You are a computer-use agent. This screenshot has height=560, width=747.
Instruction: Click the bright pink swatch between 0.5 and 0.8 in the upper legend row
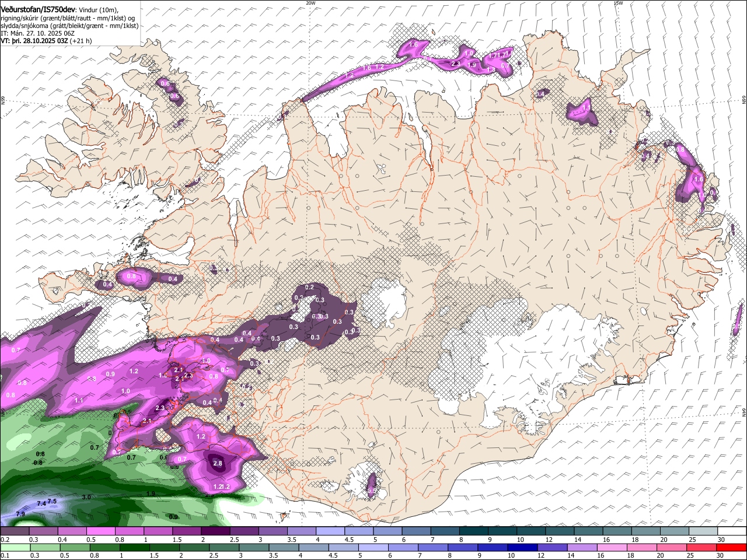[x=100, y=531]
